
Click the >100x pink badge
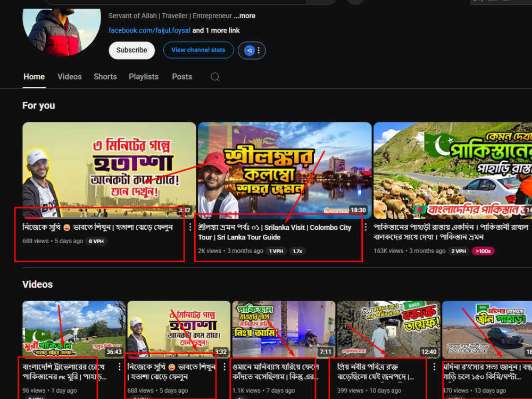[x=483, y=251]
